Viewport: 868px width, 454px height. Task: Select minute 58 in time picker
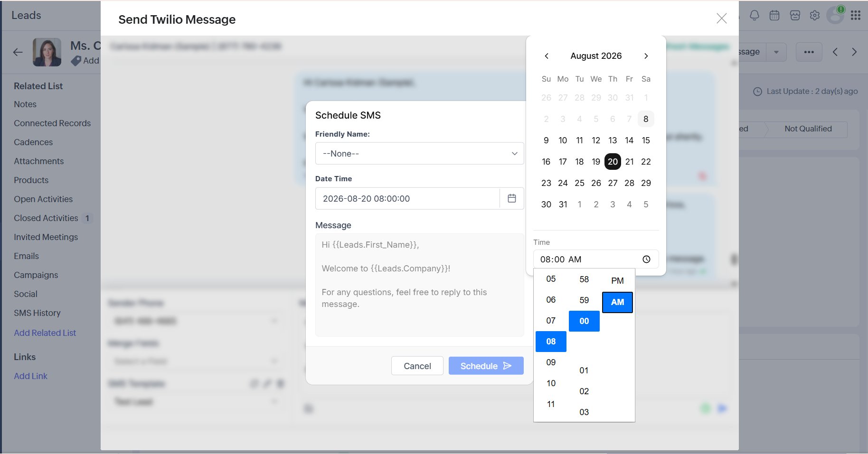(584, 279)
